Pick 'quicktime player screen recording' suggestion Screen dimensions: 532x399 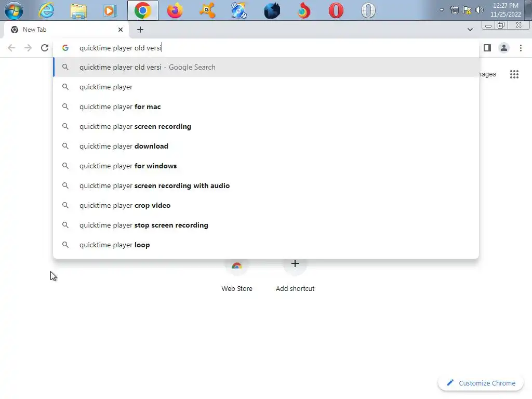266,126
